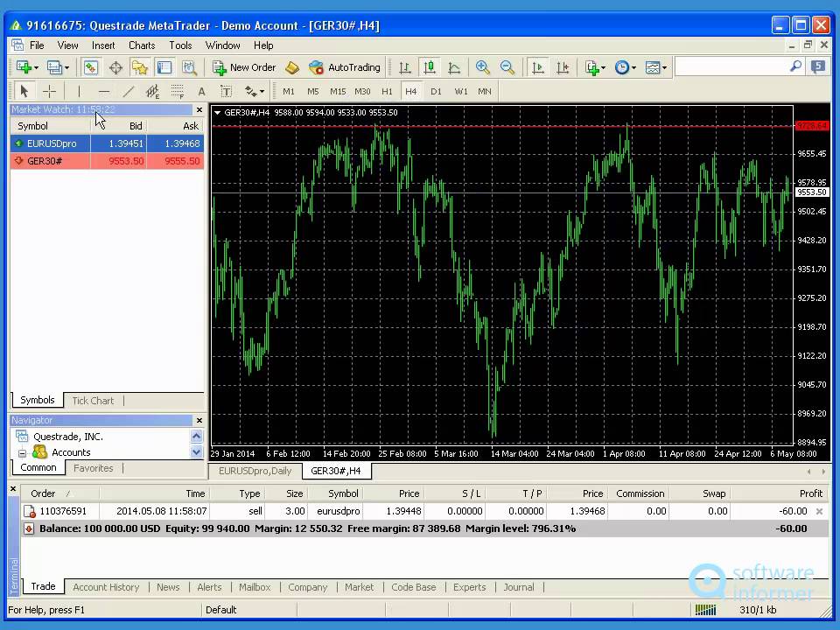Toggle the AutoTrading button
The width and height of the screenshot is (840, 630).
345,67
